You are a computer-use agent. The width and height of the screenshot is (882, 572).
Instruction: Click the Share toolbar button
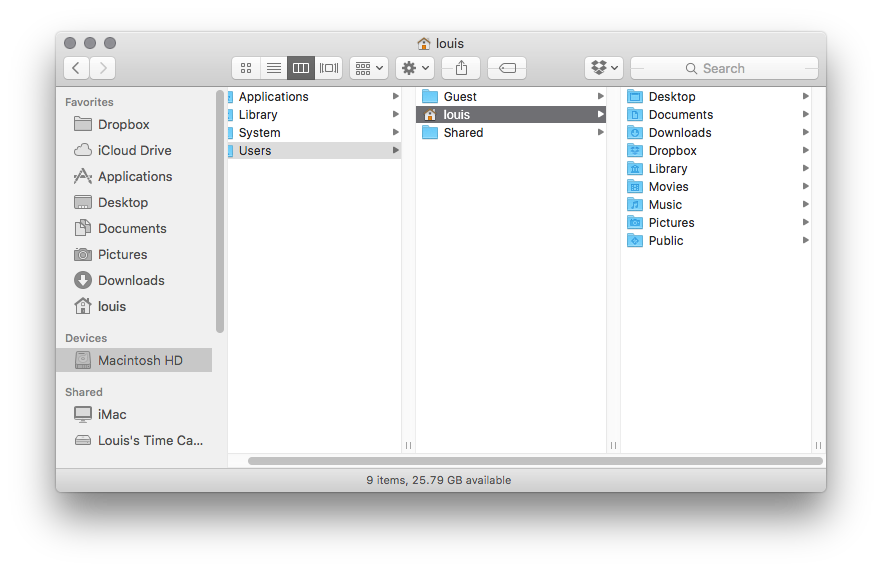pos(461,68)
